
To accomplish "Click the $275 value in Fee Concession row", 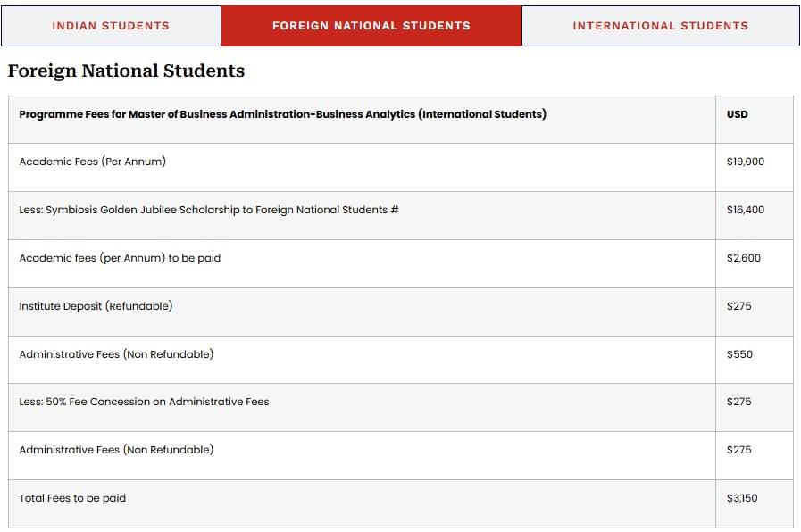I will (x=738, y=402).
